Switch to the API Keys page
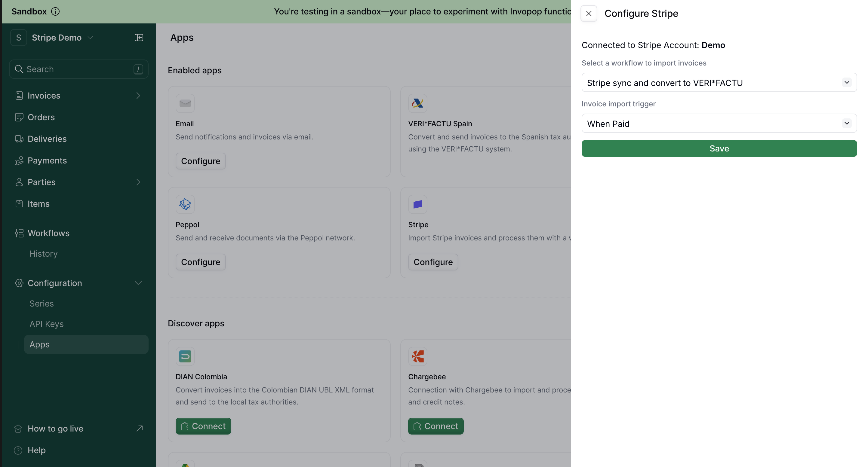This screenshot has width=868, height=467. pyautogui.click(x=46, y=324)
